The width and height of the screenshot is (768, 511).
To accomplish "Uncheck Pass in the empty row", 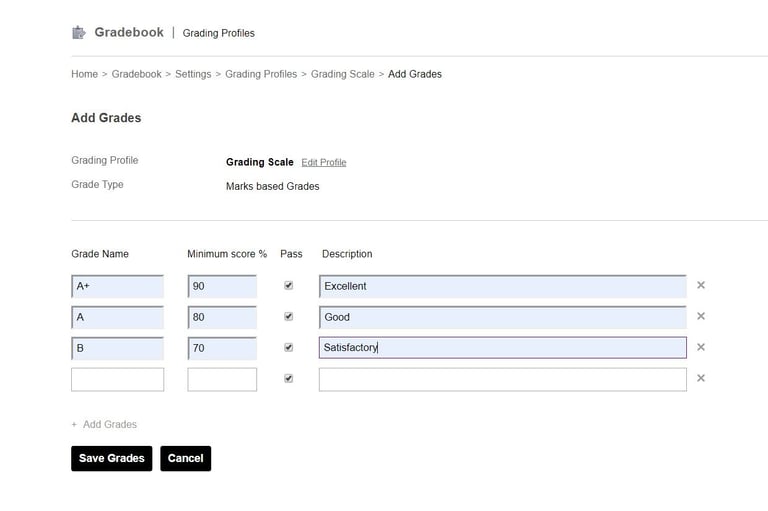I will tap(289, 378).
